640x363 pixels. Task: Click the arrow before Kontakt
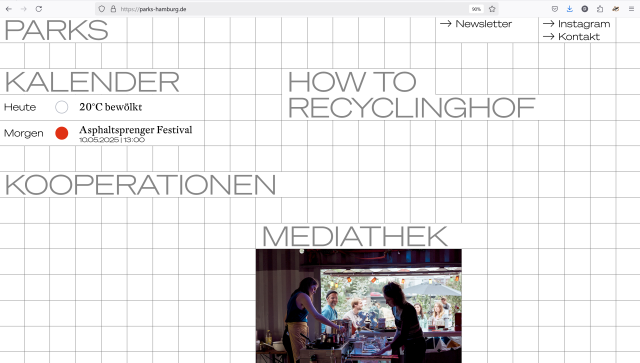(549, 37)
